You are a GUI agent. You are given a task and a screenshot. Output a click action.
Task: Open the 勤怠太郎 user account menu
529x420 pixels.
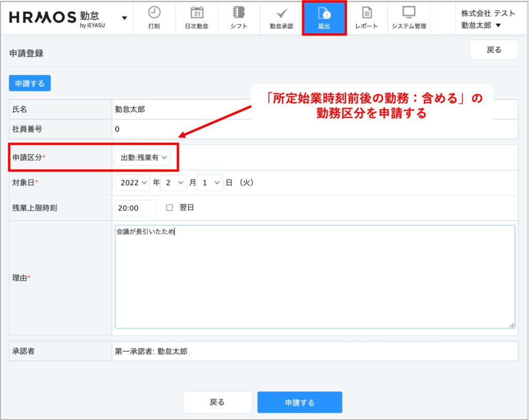pos(481,25)
